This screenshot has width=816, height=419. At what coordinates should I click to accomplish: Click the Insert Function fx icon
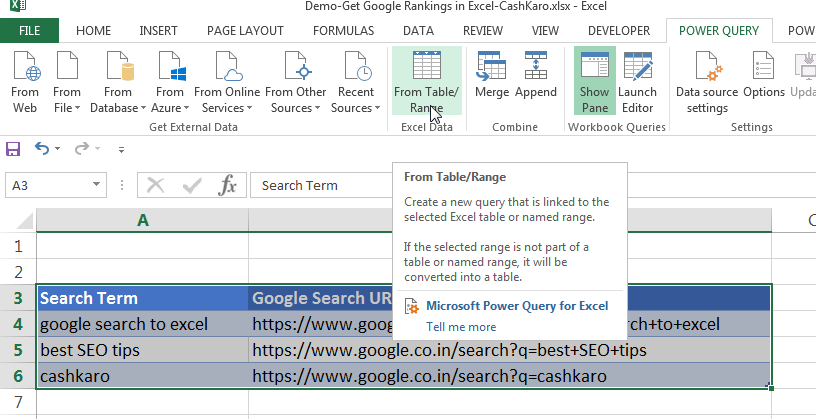click(x=228, y=185)
